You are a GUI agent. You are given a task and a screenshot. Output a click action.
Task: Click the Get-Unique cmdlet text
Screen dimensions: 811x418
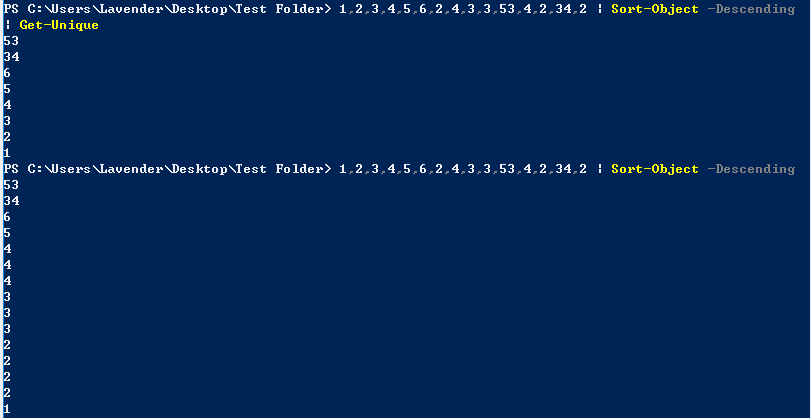[59, 25]
